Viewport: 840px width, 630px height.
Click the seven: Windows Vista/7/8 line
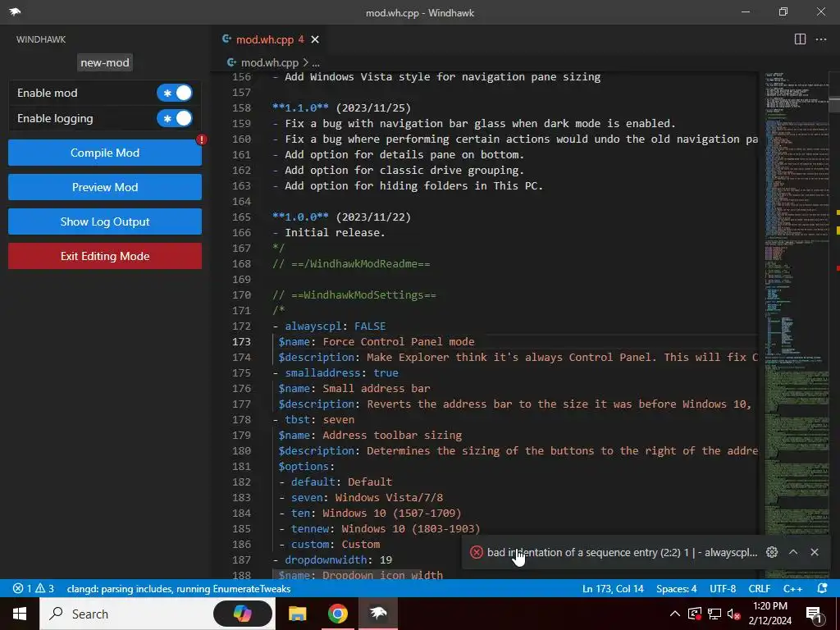click(361, 498)
